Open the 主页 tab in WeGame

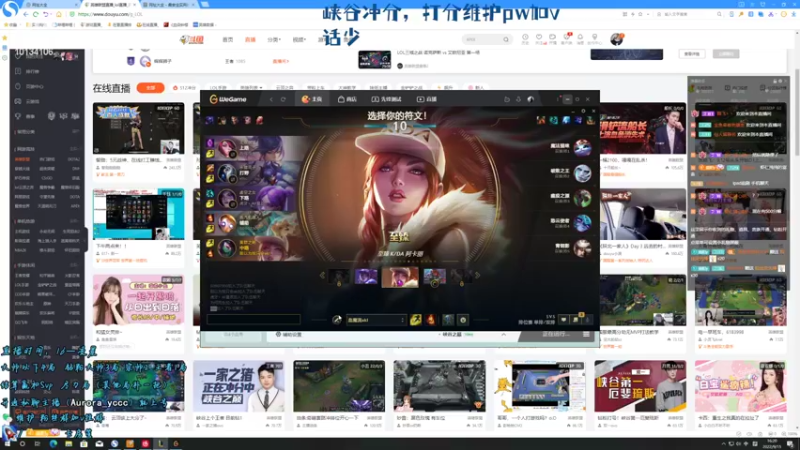tap(312, 99)
